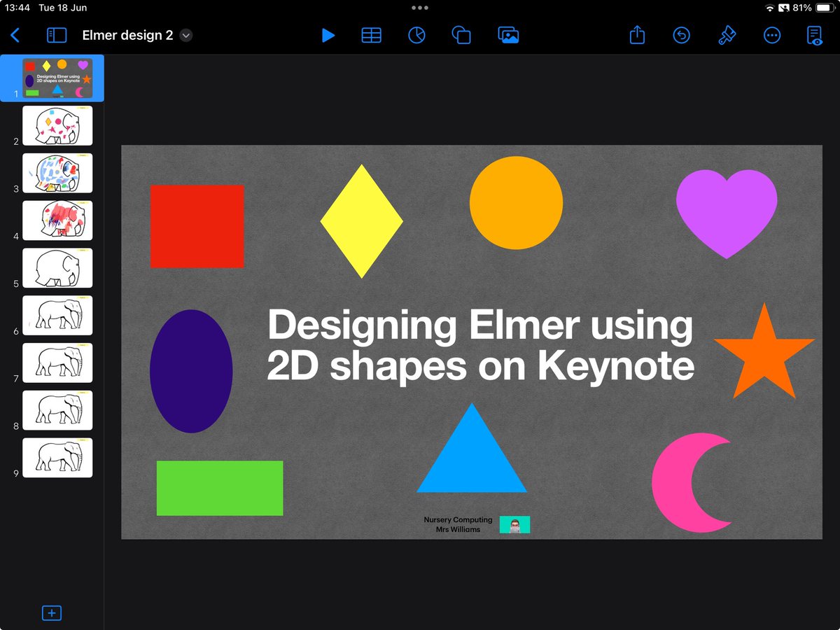This screenshot has width=840, height=630.
Task: Tap the 13:44 clock in status bar
Action: coord(18,8)
